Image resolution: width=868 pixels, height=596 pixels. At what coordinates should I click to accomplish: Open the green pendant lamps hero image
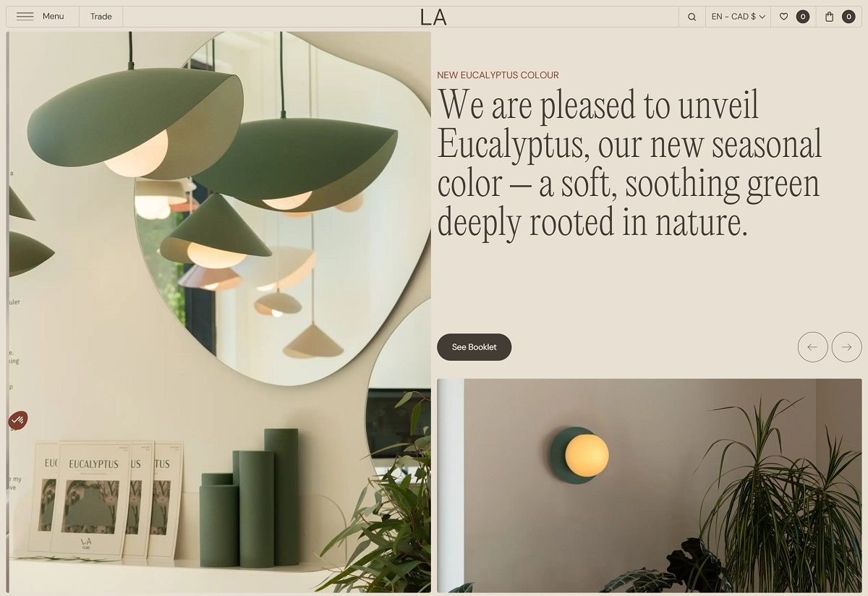click(220, 312)
